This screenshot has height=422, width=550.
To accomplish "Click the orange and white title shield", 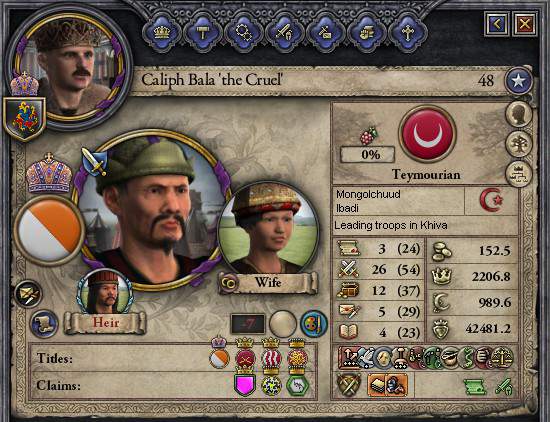I will pos(49,230).
